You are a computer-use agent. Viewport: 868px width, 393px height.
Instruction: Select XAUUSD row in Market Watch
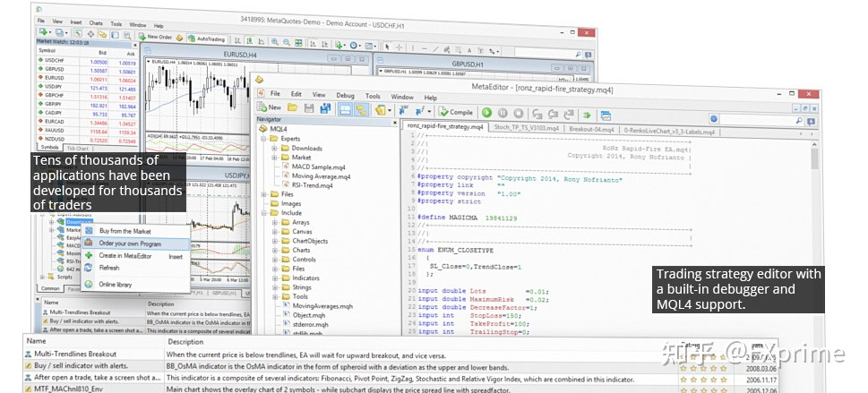(x=86, y=130)
